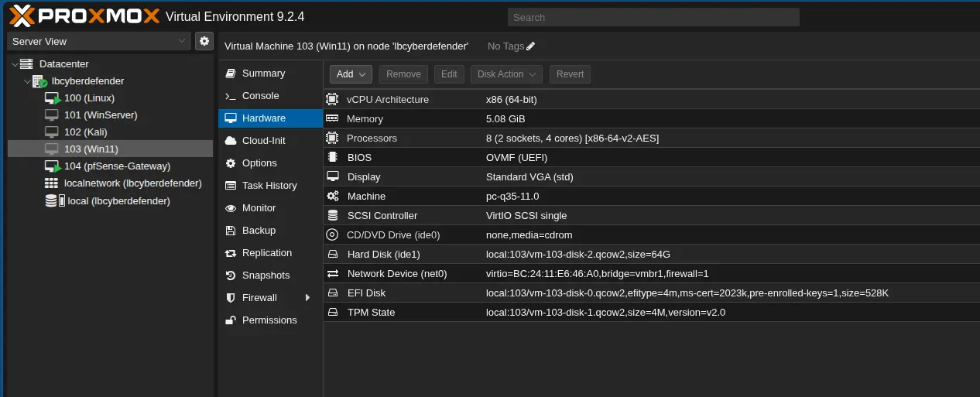
Task: Open the Disk Action dropdown
Action: point(506,74)
